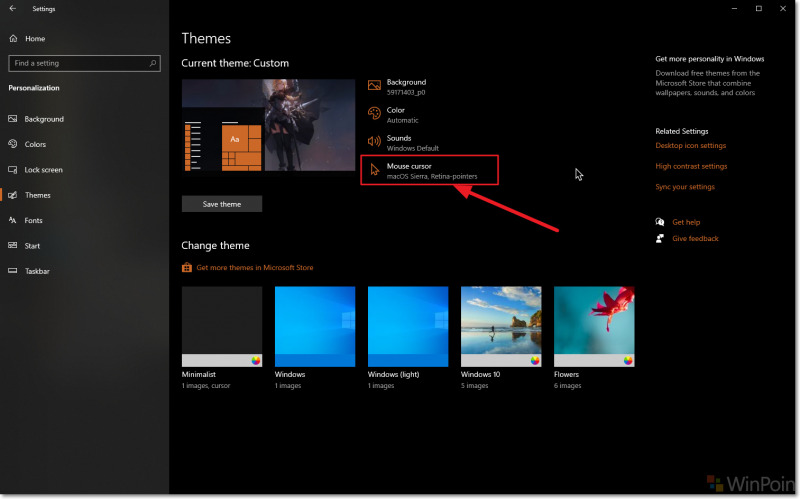Click the search magnifier icon
Screen dimensions: 800x499
pos(153,63)
